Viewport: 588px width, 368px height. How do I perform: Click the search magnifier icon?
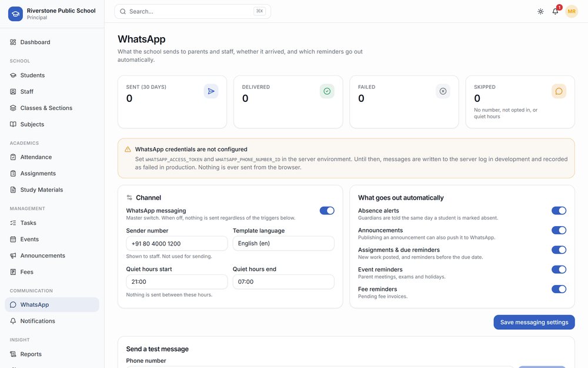pyautogui.click(x=123, y=12)
